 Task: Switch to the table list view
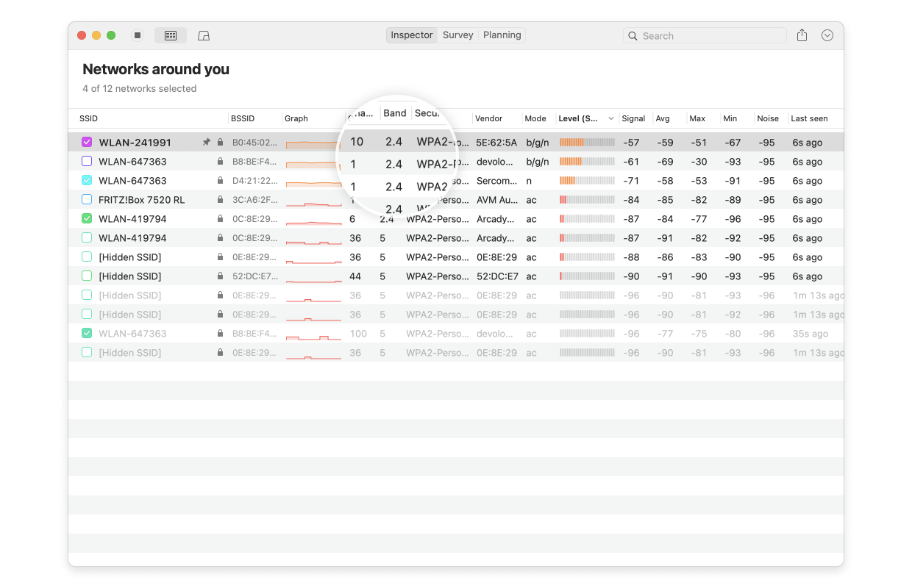click(171, 35)
